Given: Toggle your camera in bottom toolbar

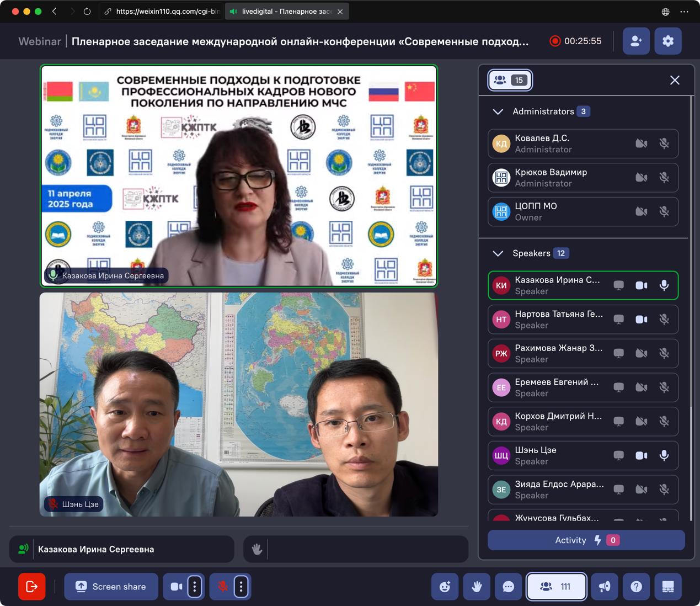Looking at the screenshot, I should click(x=177, y=586).
